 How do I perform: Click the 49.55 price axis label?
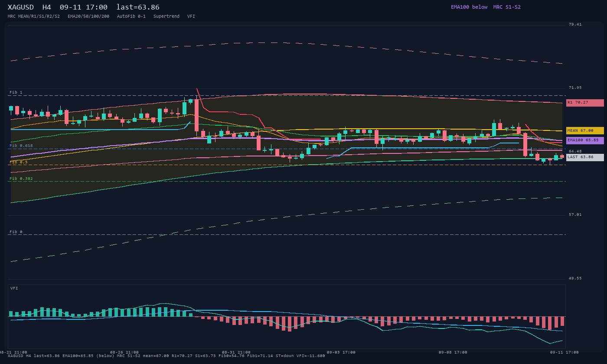click(x=575, y=278)
